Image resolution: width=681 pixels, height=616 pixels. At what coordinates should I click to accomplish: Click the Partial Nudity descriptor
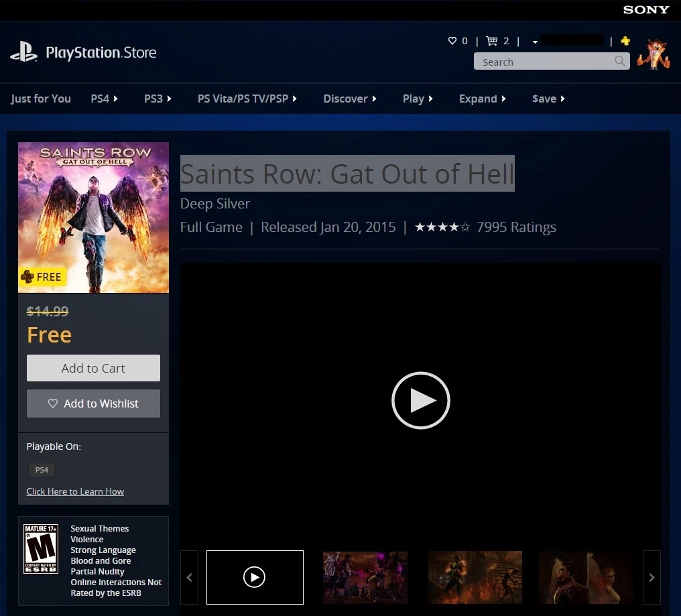(x=97, y=571)
